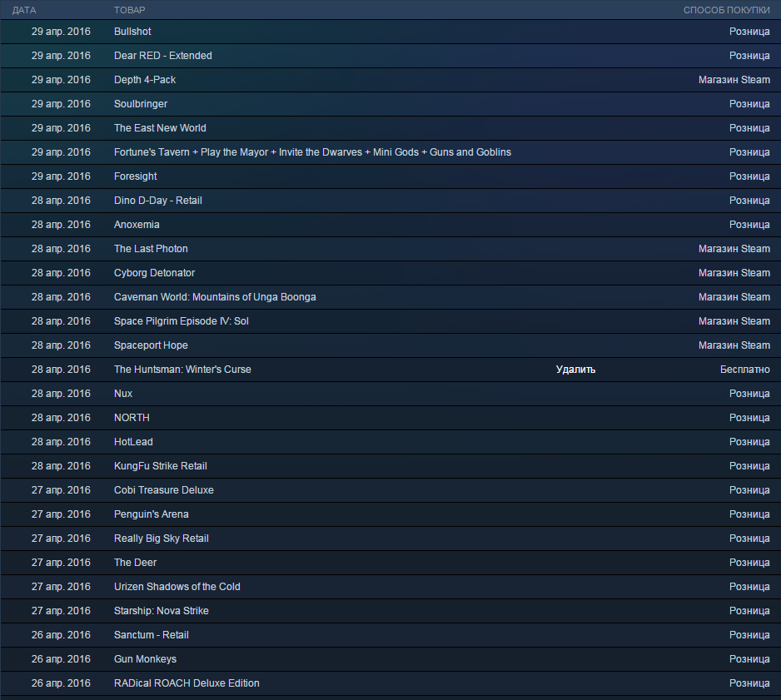Select The Huntsman: Winter's Curse title
The image size is (781, 700).
[x=182, y=370]
